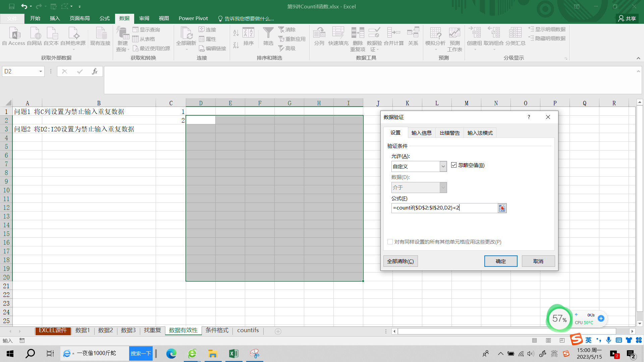Expand the Name Box dropdown arrow

(41, 71)
